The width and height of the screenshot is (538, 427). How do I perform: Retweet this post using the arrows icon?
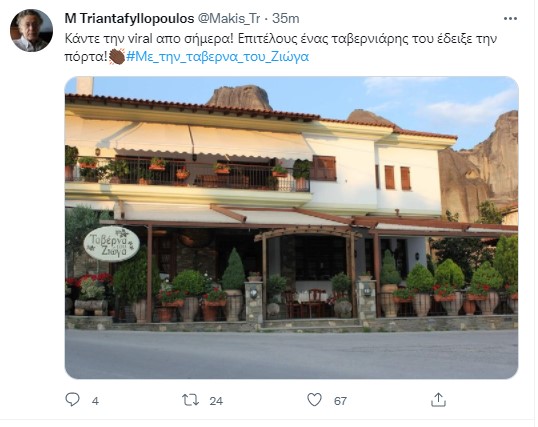click(x=190, y=400)
